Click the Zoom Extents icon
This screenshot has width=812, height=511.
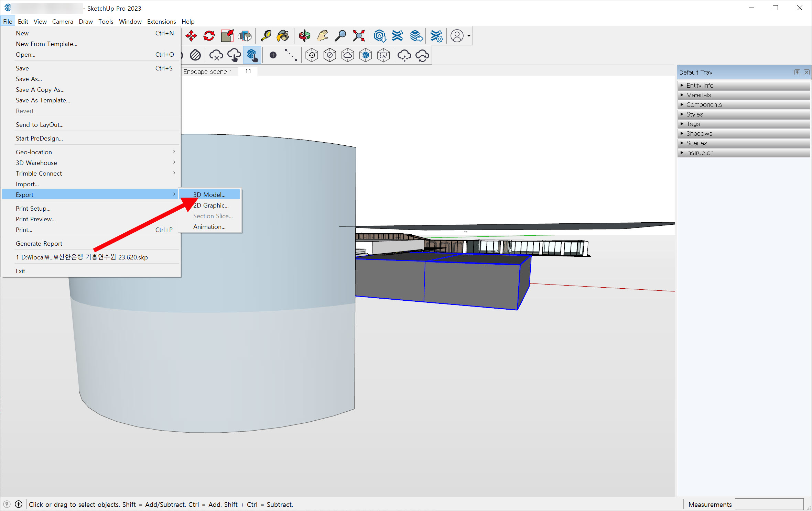click(x=359, y=36)
